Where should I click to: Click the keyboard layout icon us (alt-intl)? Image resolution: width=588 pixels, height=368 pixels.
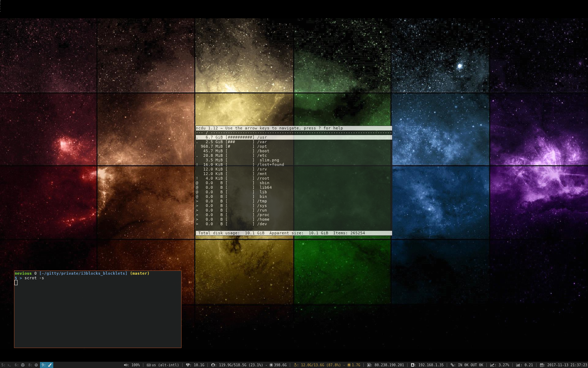149,365
